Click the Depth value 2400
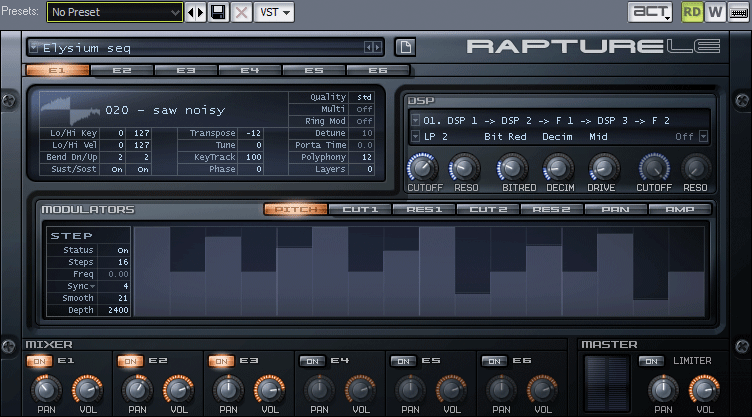Viewport: 752px width, 417px height. pos(118,310)
